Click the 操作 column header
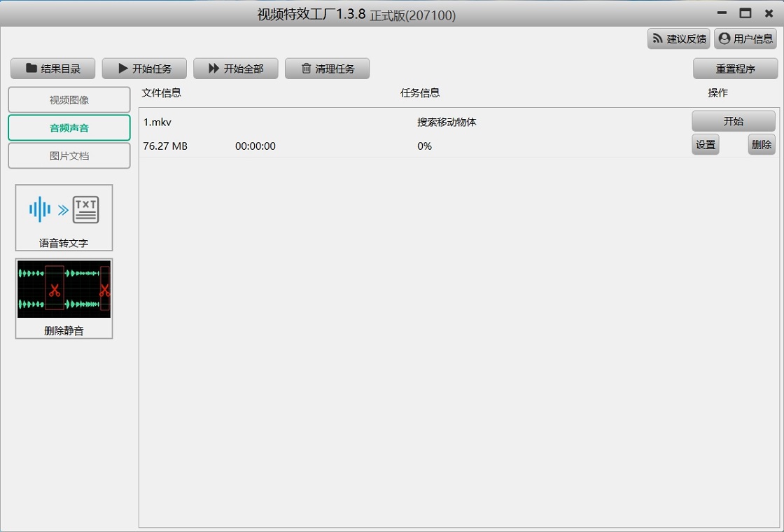Image resolution: width=784 pixels, height=532 pixels. [x=718, y=92]
